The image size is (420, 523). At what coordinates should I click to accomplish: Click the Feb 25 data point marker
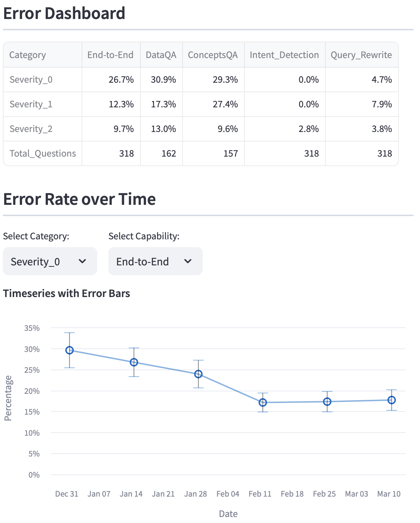(327, 402)
